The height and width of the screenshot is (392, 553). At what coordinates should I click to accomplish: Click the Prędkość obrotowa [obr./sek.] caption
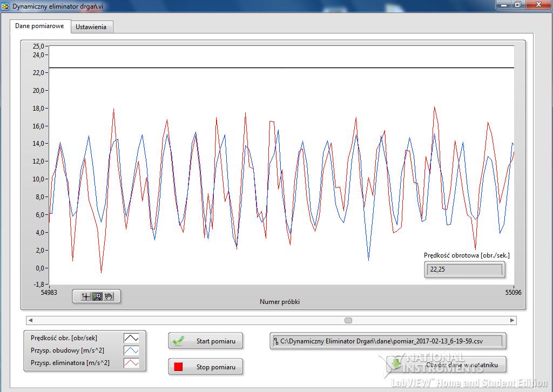click(467, 255)
